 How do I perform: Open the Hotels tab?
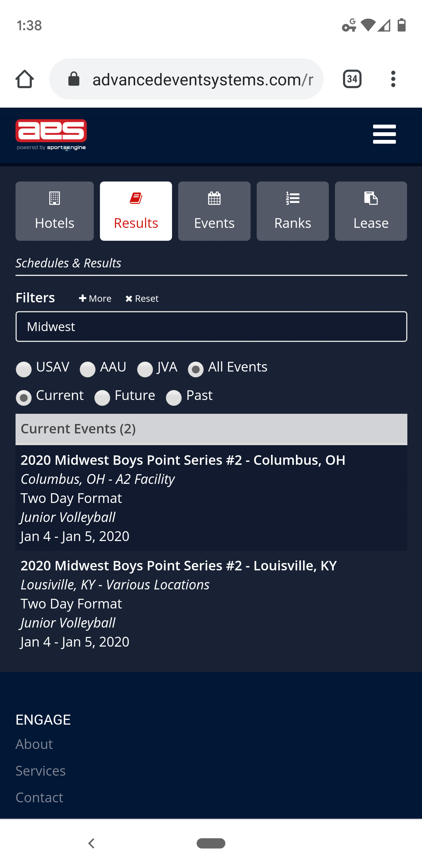click(55, 211)
